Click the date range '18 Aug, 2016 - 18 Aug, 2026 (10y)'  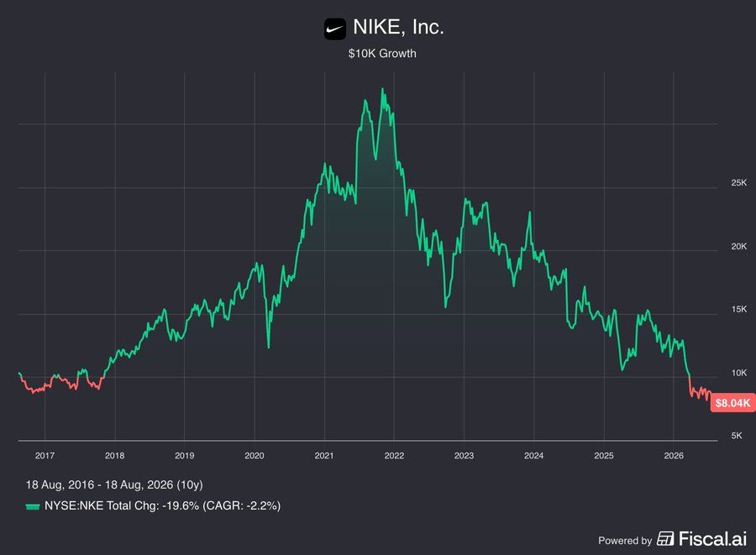[114, 484]
